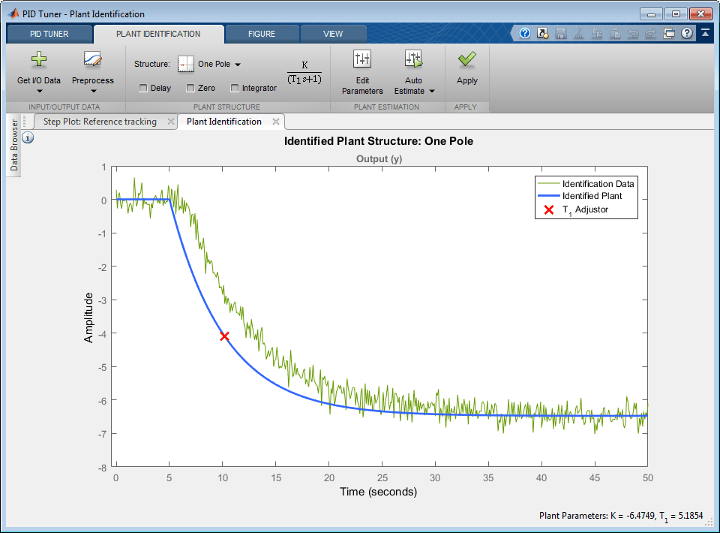
Task: Select Step Plot: Reference tracking document tab
Action: (99, 122)
